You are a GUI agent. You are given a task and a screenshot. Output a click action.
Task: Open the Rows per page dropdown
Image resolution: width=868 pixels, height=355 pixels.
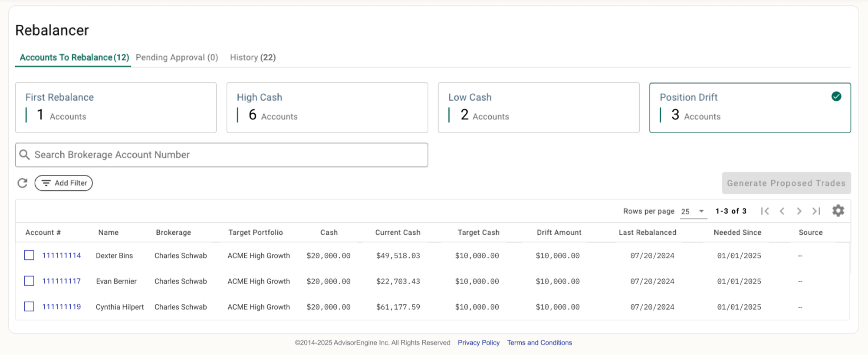click(693, 211)
